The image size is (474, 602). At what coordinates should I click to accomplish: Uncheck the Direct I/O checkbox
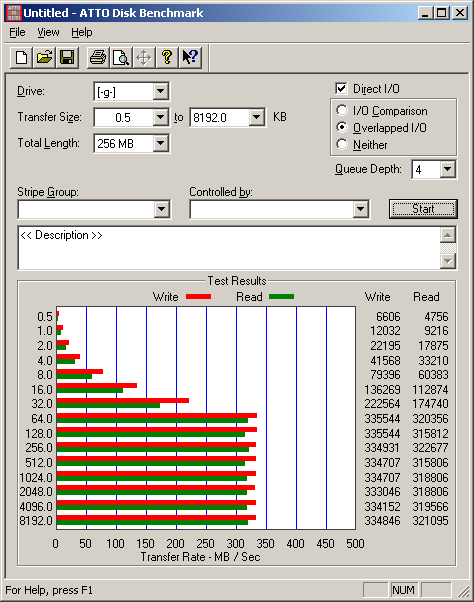pyautogui.click(x=341, y=89)
